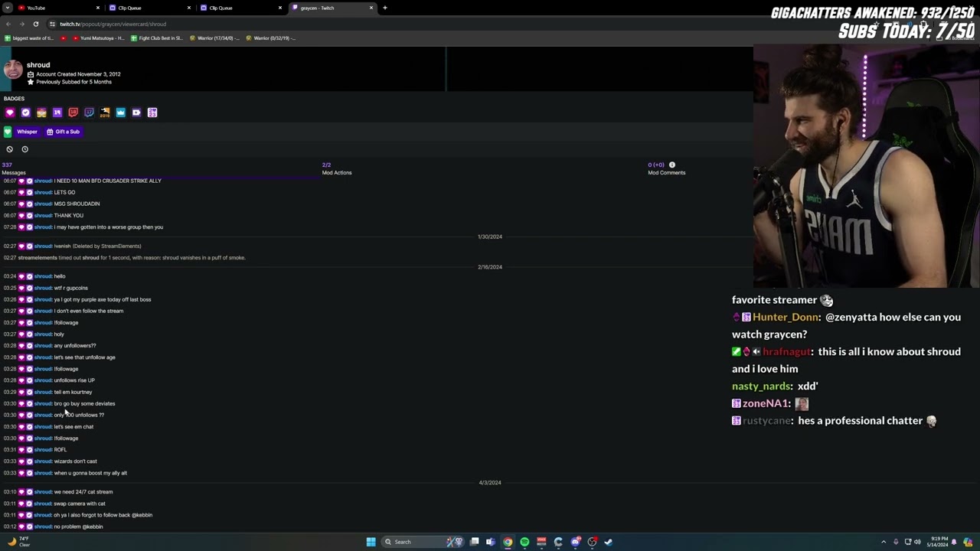Click the twitch.tv address bar URL
Image resolution: width=980 pixels, height=551 pixels.
click(113, 24)
